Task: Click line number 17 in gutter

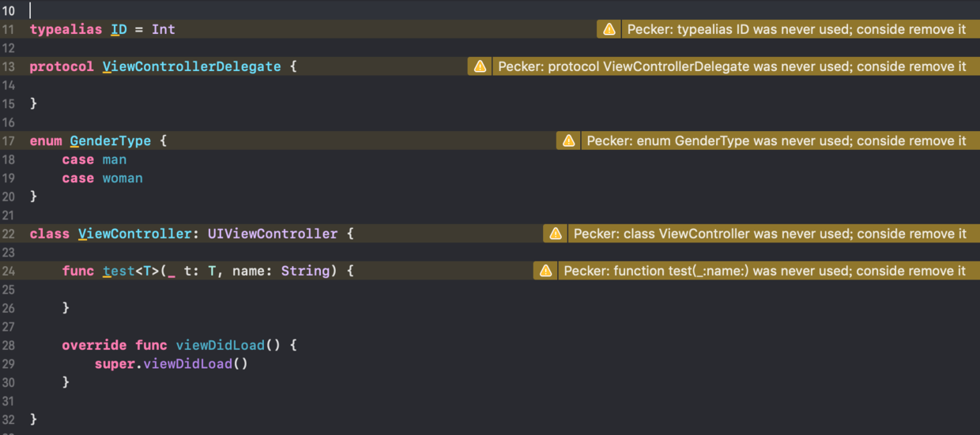Action: [9, 141]
